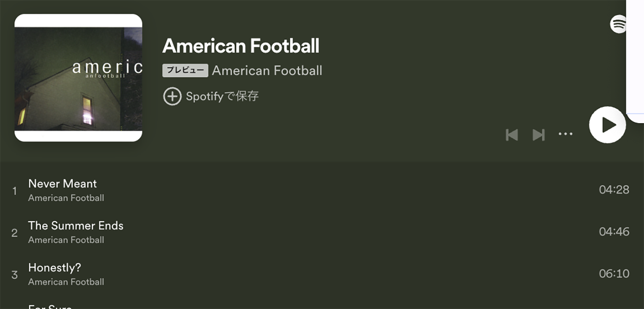The width and height of the screenshot is (644, 309).
Task: Skip to the next track
Action: click(x=539, y=135)
